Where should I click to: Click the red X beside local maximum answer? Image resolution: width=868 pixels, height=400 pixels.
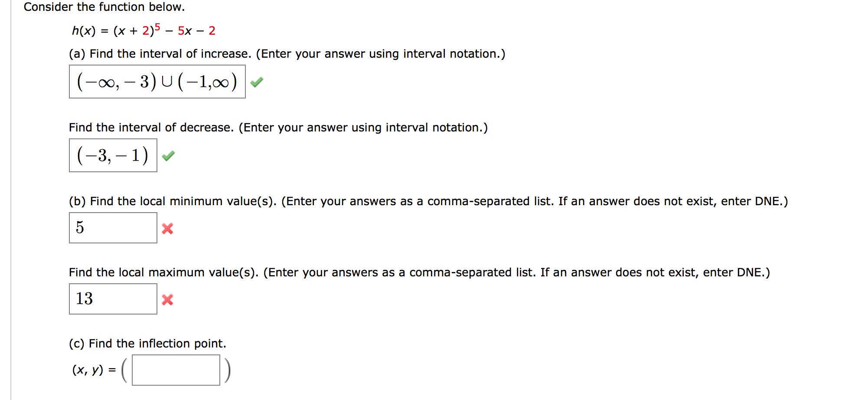tap(167, 300)
